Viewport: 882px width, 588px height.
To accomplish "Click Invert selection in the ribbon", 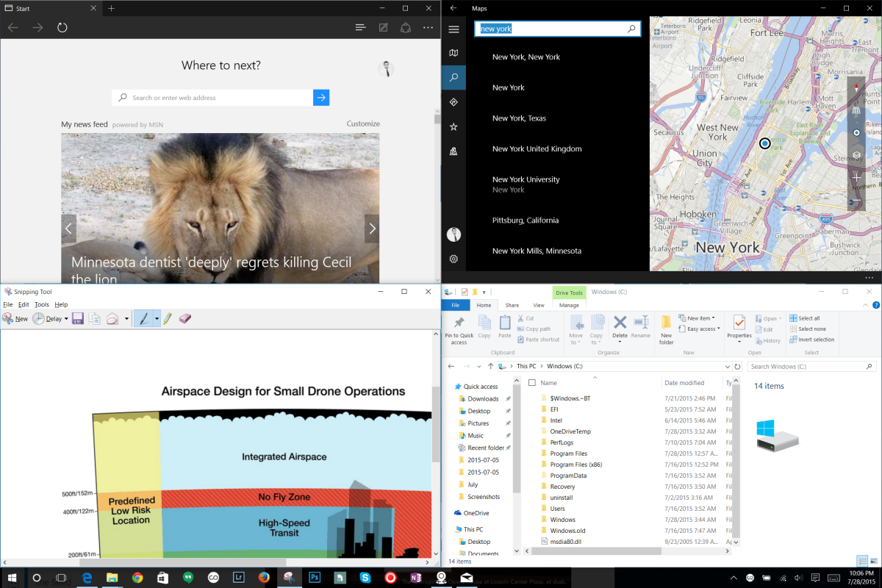I will coord(811,340).
